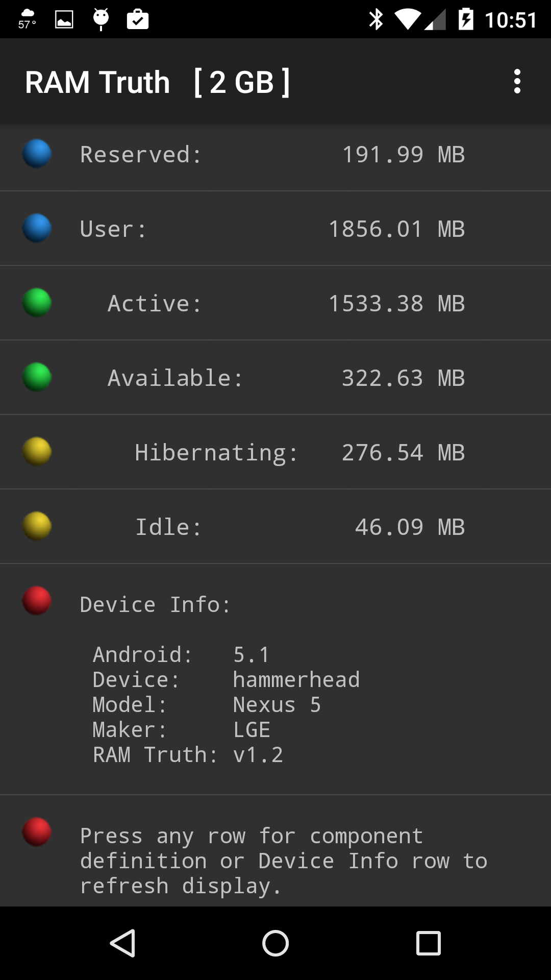Tap the RAM Truth [2 GB] title

click(x=157, y=82)
